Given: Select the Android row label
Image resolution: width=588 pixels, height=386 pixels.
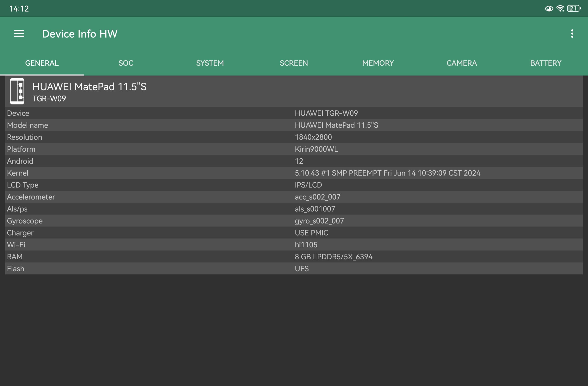Looking at the screenshot, I should (20, 161).
